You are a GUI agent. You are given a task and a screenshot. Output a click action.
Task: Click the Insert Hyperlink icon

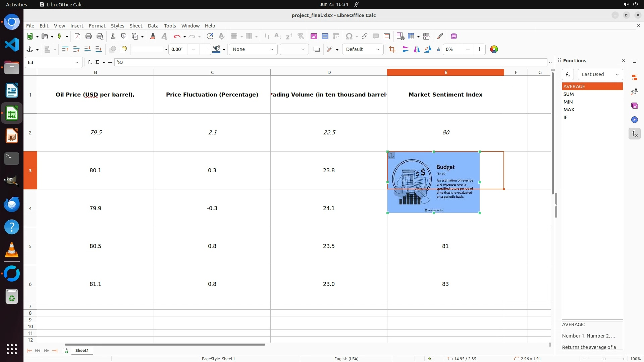point(365,37)
